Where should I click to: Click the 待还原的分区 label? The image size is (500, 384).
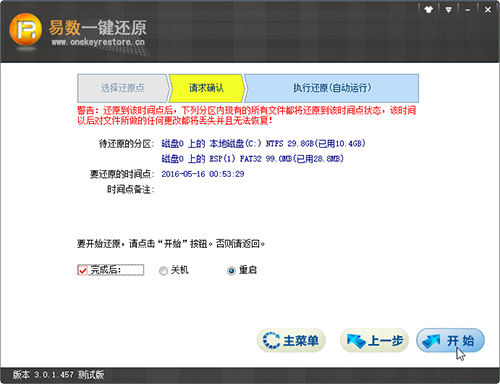pyautogui.click(x=127, y=144)
